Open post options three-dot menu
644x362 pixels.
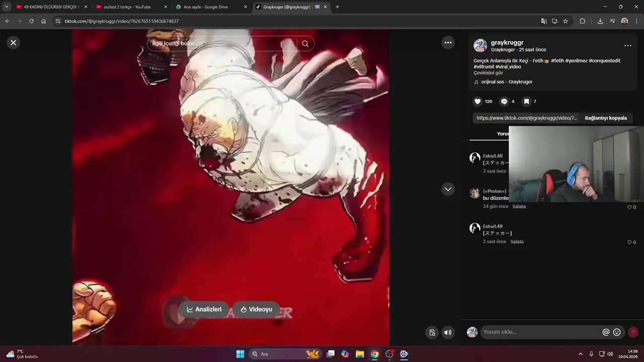coord(627,46)
